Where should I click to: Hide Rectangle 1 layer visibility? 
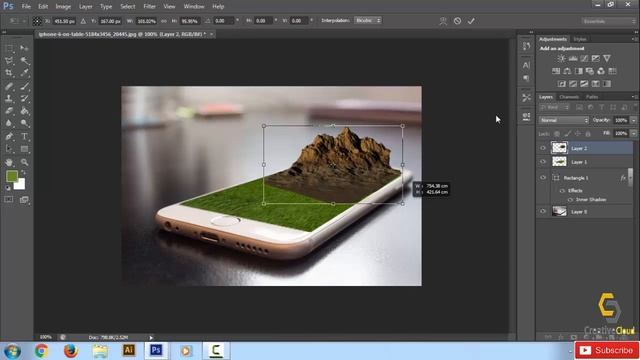click(x=543, y=178)
